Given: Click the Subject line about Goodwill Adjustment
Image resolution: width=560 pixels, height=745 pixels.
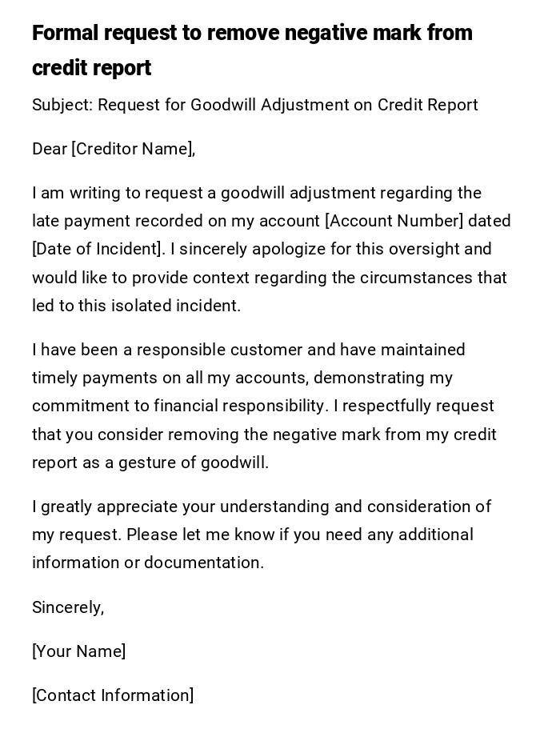Looking at the screenshot, I should coord(254,105).
